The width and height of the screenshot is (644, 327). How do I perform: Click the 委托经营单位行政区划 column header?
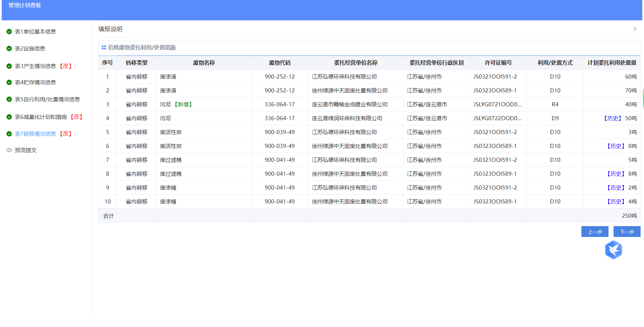(436, 63)
